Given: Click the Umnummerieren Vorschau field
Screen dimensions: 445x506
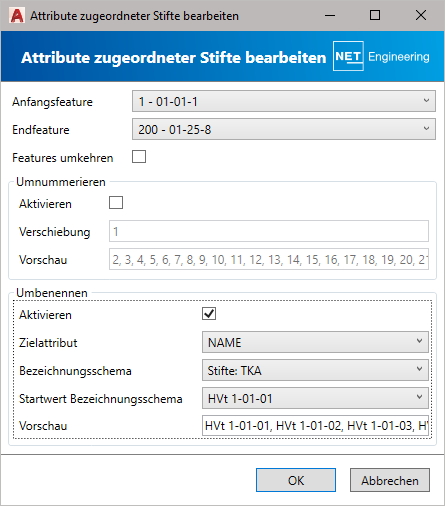Looking at the screenshot, I should tap(269, 259).
